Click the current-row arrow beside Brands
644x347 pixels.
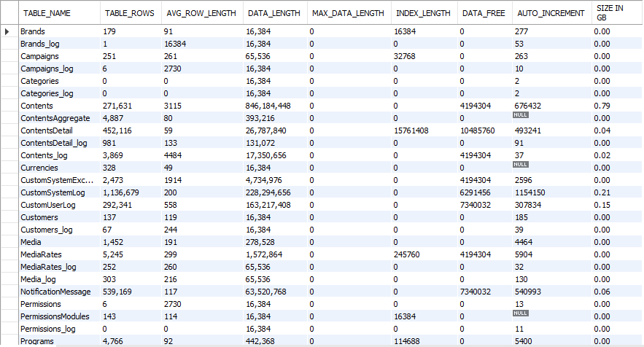pyautogui.click(x=8, y=32)
